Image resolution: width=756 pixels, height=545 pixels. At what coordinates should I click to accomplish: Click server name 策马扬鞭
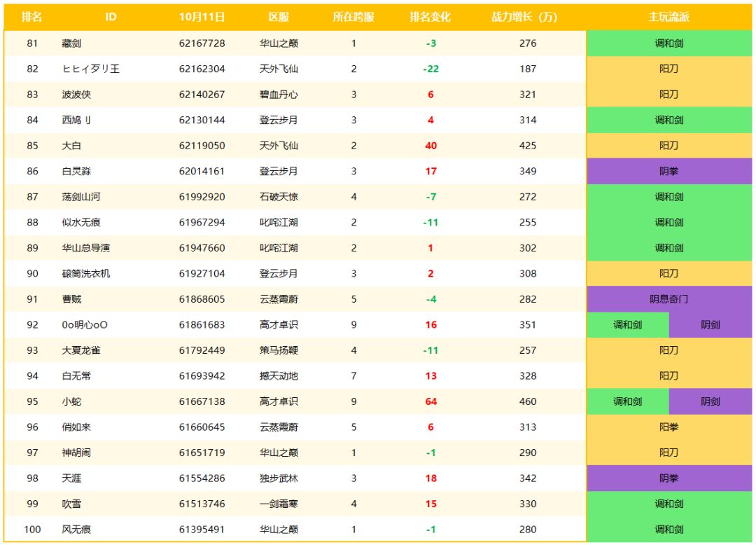click(x=279, y=350)
